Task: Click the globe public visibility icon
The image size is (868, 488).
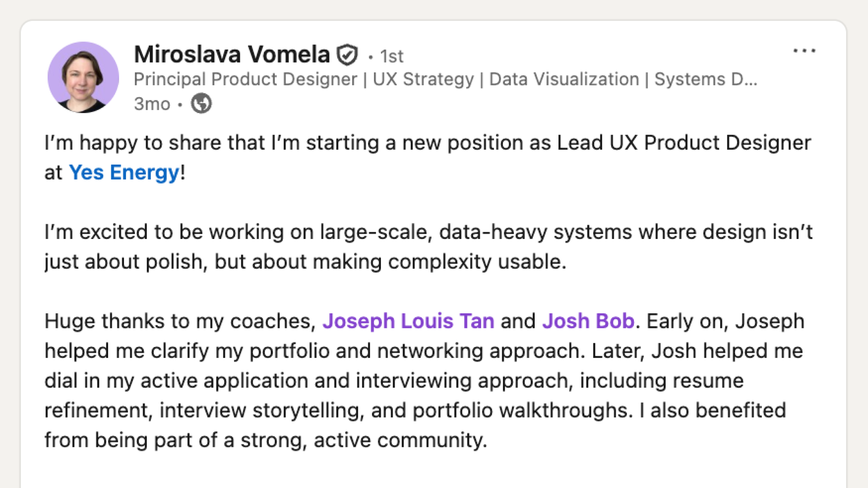Action: coord(201,103)
